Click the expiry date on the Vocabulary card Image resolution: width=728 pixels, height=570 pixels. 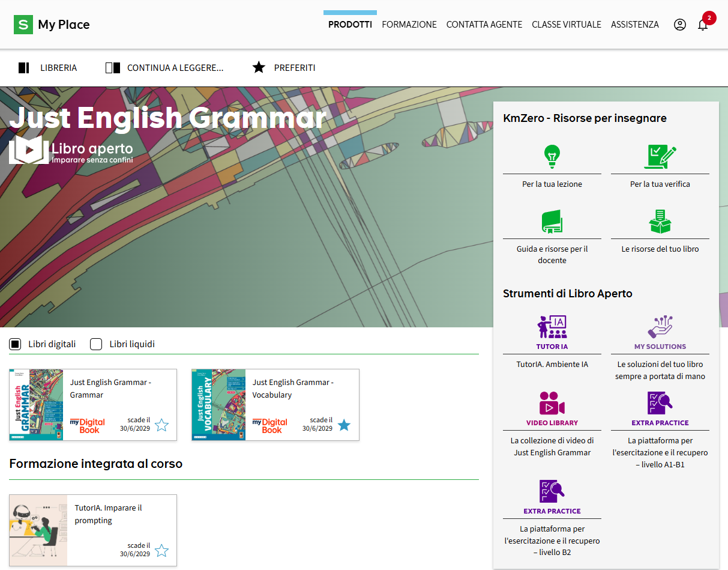317,424
